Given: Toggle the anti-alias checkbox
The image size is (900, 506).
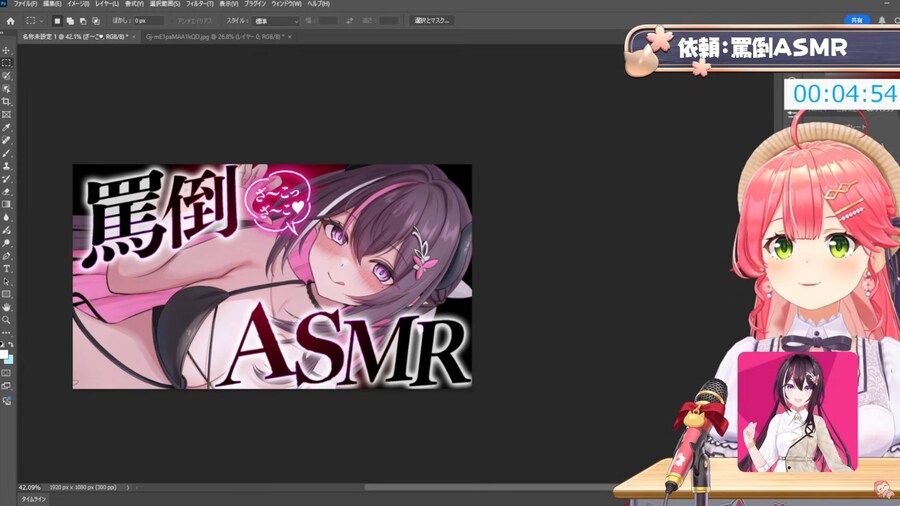Looking at the screenshot, I should coord(173,21).
